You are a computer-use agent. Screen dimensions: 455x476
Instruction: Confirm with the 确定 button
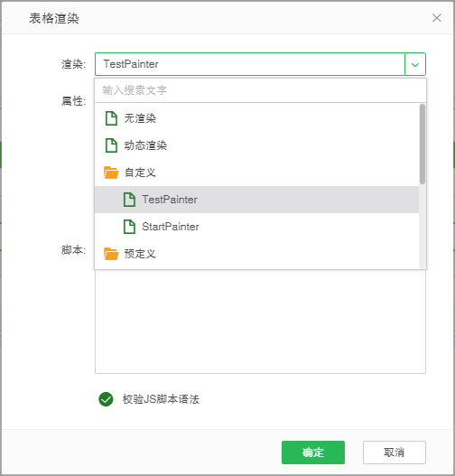[x=313, y=453]
